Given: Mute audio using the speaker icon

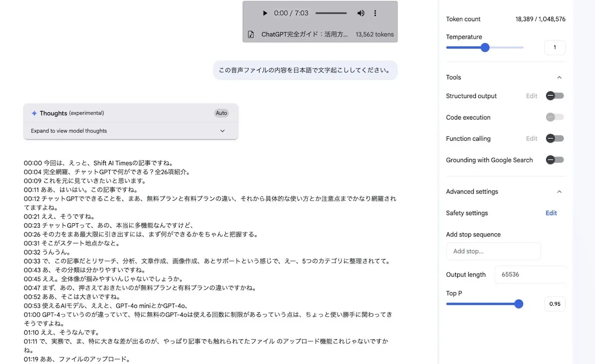Looking at the screenshot, I should pos(361,14).
